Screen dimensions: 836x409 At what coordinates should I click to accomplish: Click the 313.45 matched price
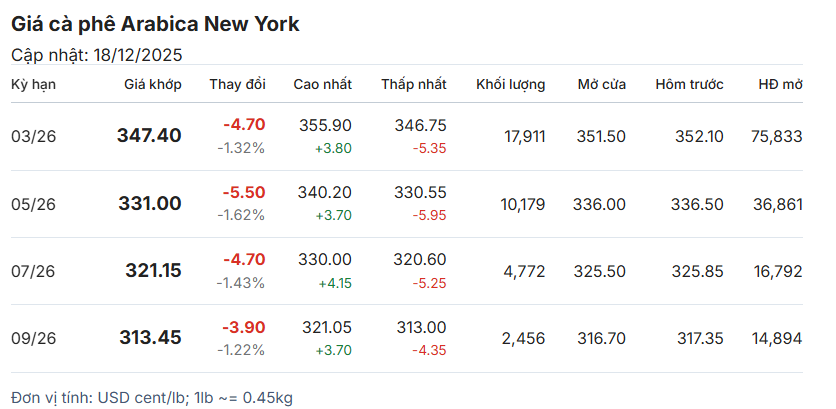pyautogui.click(x=150, y=338)
